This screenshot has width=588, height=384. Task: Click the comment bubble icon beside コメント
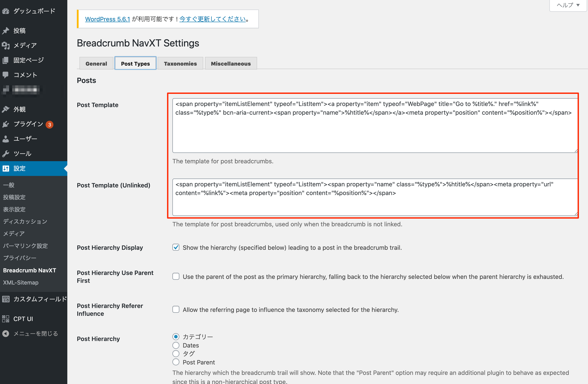(6, 75)
